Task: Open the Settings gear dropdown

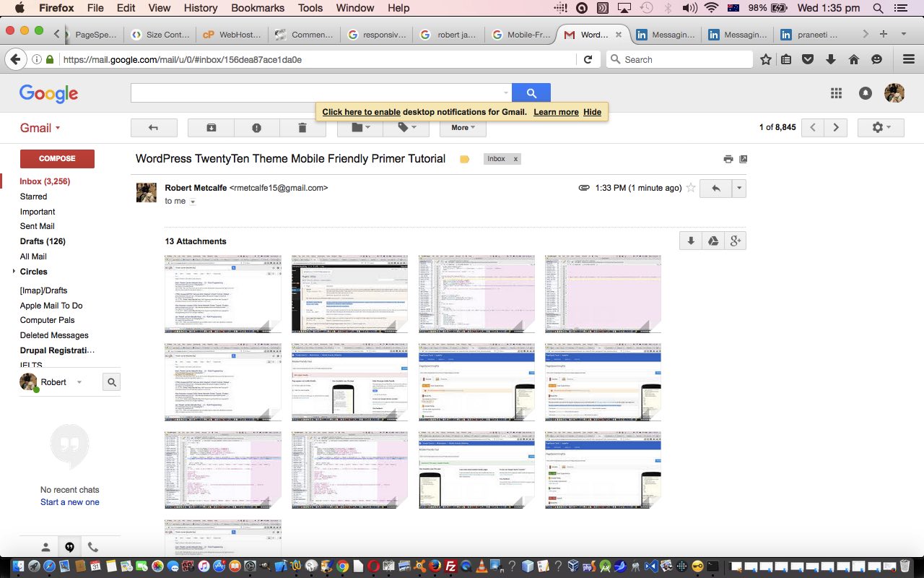Action: click(x=881, y=128)
